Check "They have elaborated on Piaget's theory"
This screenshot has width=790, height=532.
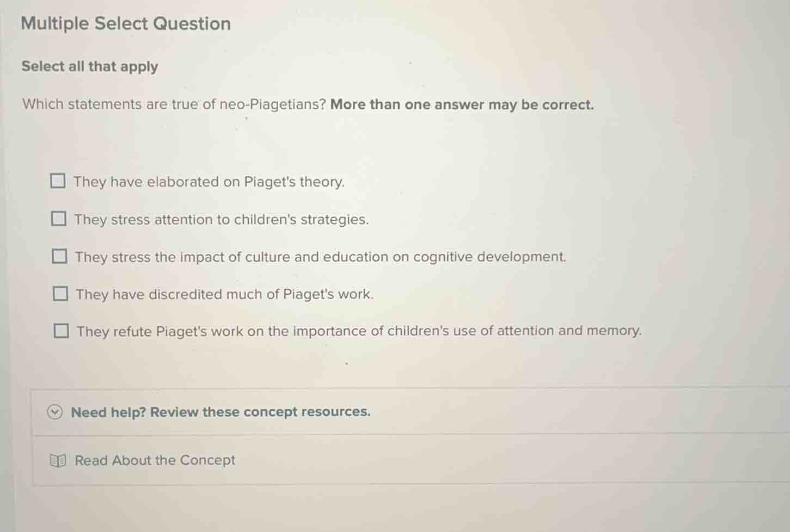[x=59, y=180]
